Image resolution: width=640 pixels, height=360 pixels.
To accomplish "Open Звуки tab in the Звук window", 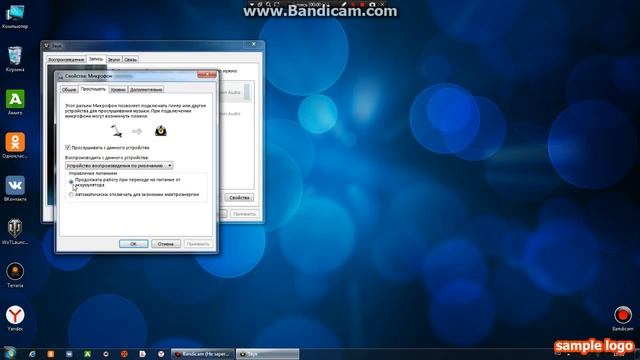I will tap(114, 60).
